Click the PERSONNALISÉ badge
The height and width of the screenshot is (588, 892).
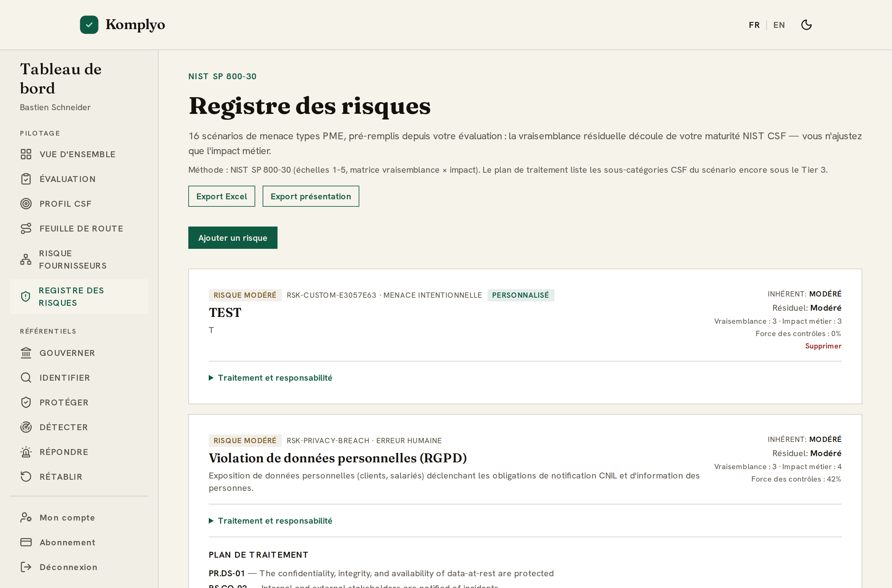click(x=521, y=295)
